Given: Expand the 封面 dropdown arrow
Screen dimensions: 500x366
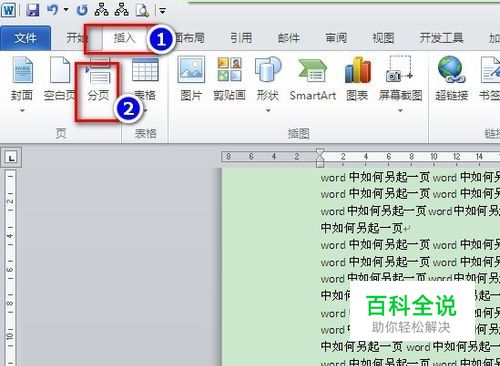Looking at the screenshot, I should click(22, 110).
